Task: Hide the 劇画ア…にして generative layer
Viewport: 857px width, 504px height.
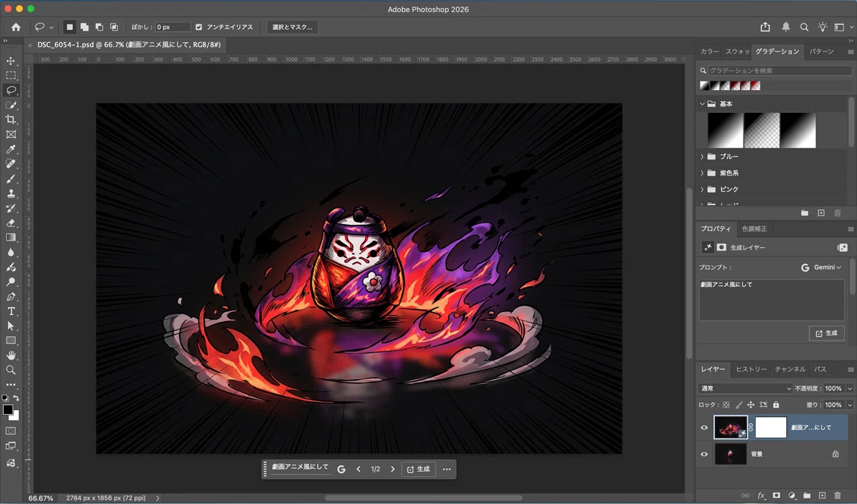Action: coord(704,428)
